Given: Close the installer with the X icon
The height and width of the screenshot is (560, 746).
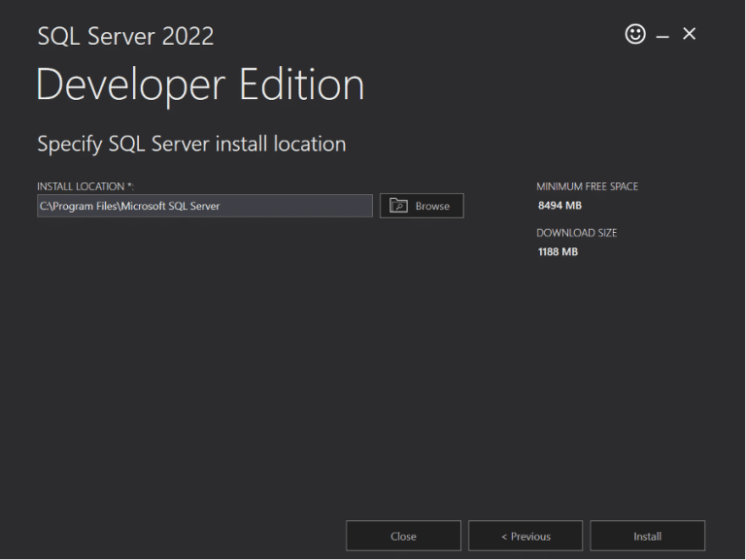Looking at the screenshot, I should [x=690, y=35].
